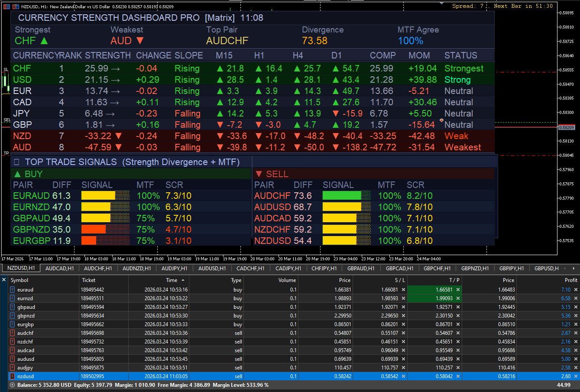
Task: Expand the Balance summary row plus icon
Action: 12,385
